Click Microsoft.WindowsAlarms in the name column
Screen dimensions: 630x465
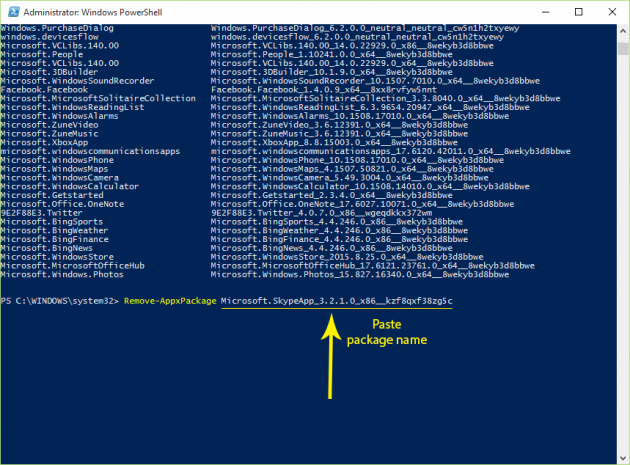click(59, 116)
